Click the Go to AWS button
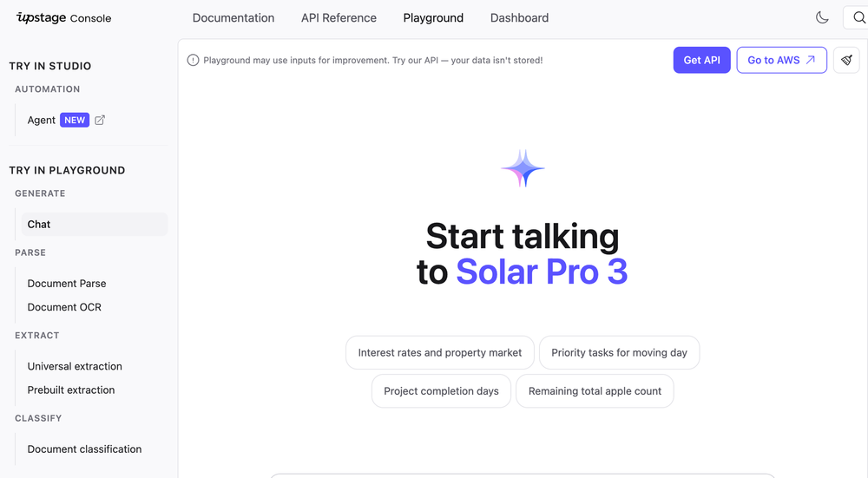 [x=781, y=60]
